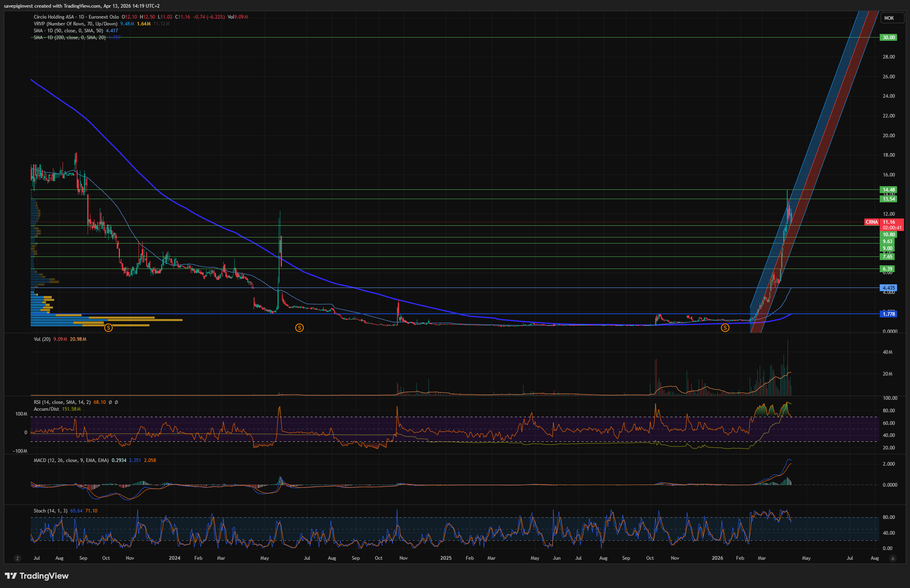This screenshot has height=588, width=910.
Task: Click the green 30.00 price level label
Action: [888, 38]
